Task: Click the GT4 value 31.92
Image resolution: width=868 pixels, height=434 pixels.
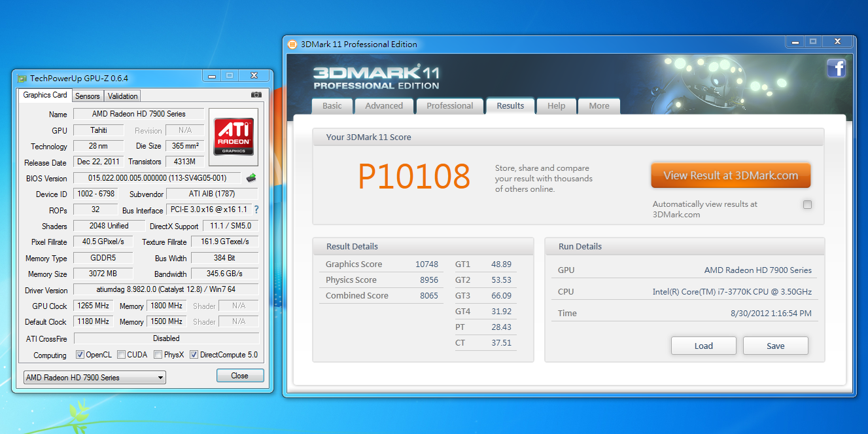Action: pyautogui.click(x=501, y=312)
